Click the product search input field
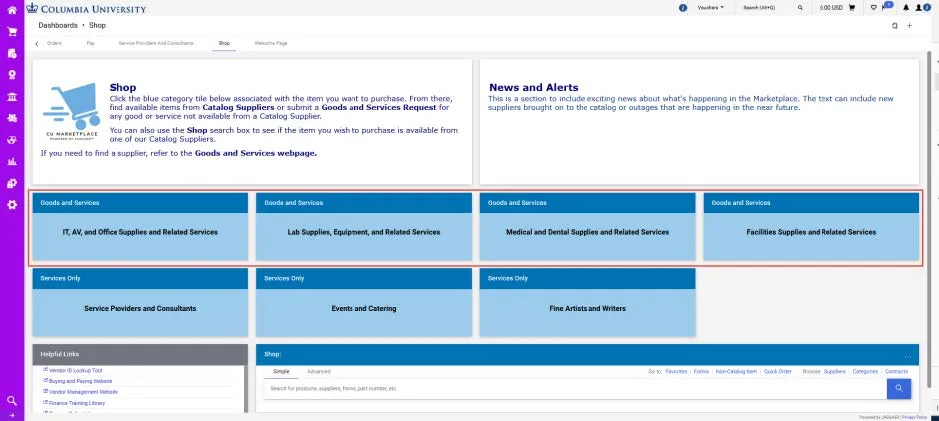 [x=575, y=389]
